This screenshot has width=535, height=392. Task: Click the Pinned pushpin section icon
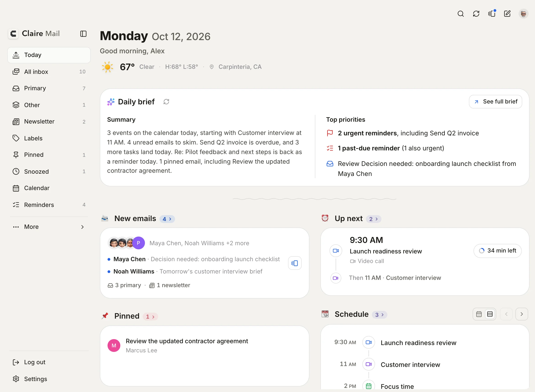(105, 316)
